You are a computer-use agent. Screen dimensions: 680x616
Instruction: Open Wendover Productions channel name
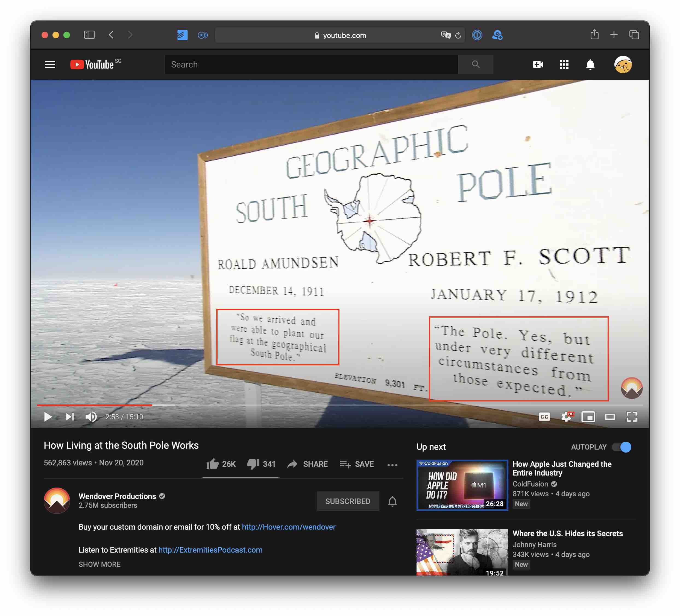coord(117,496)
